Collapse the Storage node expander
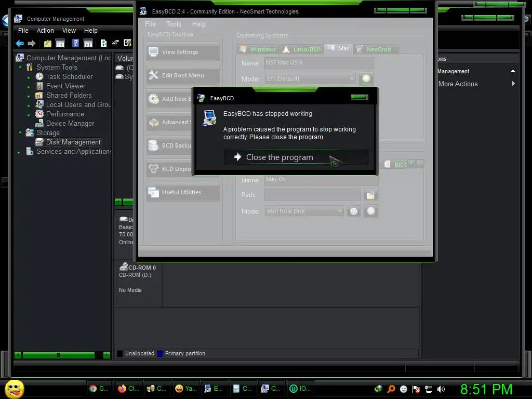This screenshot has height=399, width=532. click(20, 132)
